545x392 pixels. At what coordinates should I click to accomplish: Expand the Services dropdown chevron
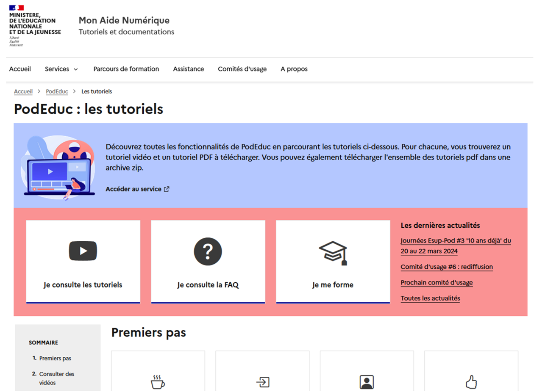tap(76, 69)
